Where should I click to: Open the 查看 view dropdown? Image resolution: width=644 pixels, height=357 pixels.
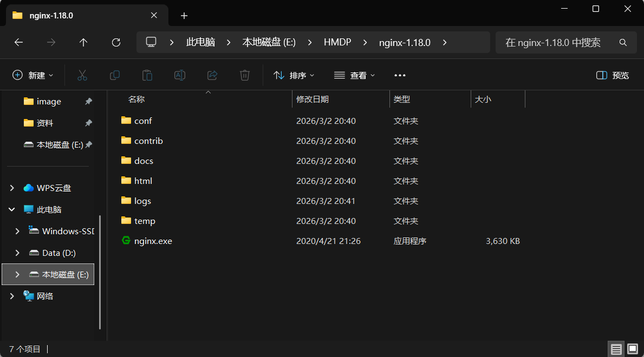354,75
